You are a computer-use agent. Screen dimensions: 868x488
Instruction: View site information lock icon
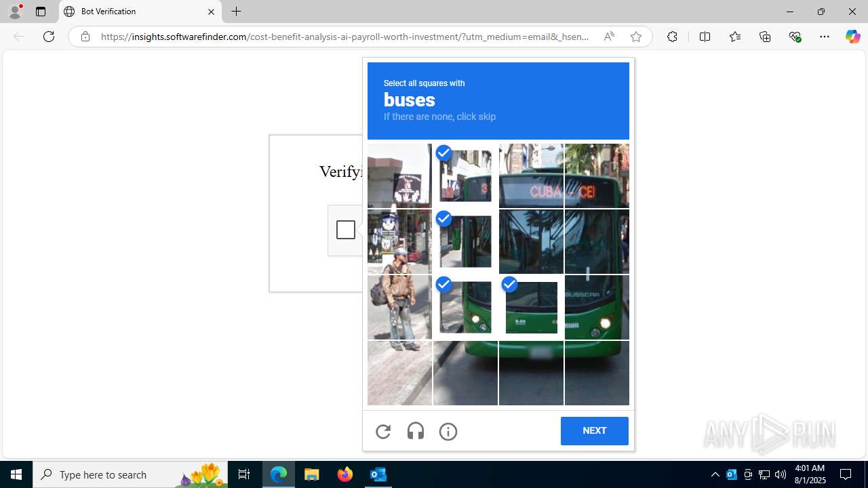click(85, 37)
